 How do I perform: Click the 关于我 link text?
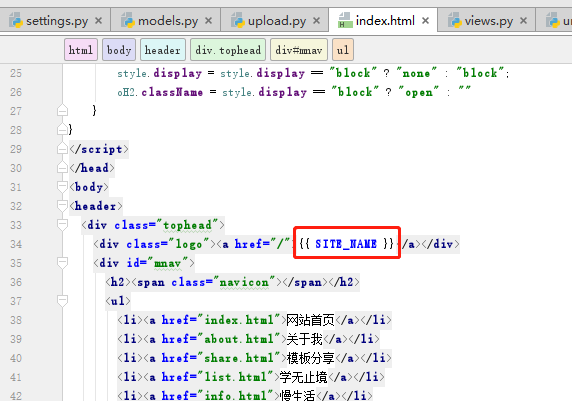click(x=305, y=339)
